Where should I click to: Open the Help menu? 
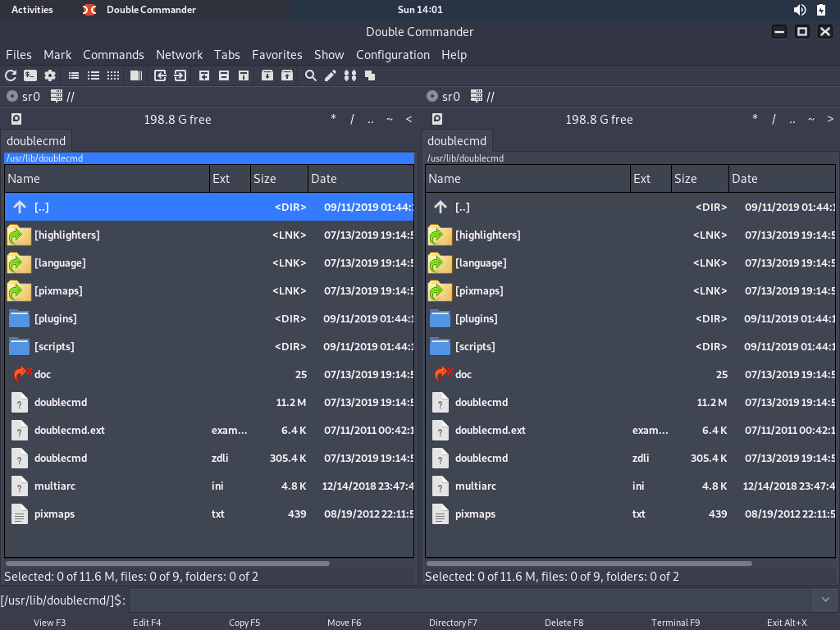(x=454, y=55)
